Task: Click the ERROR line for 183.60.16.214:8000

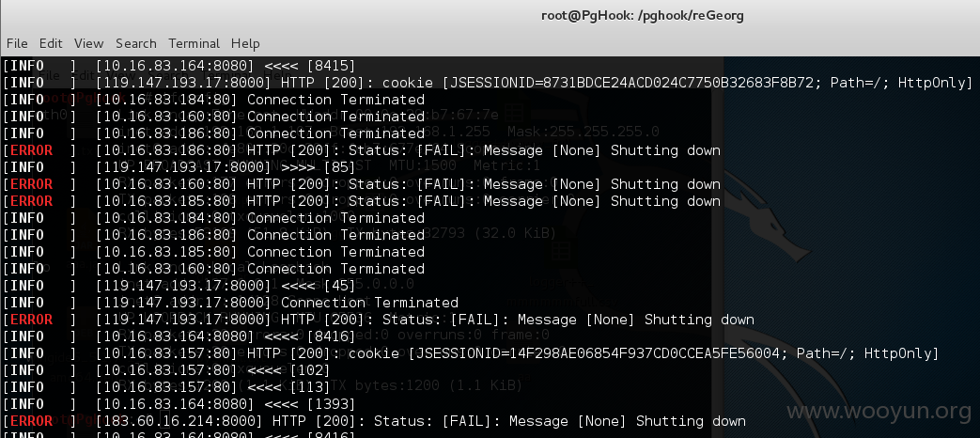Action: (x=374, y=421)
